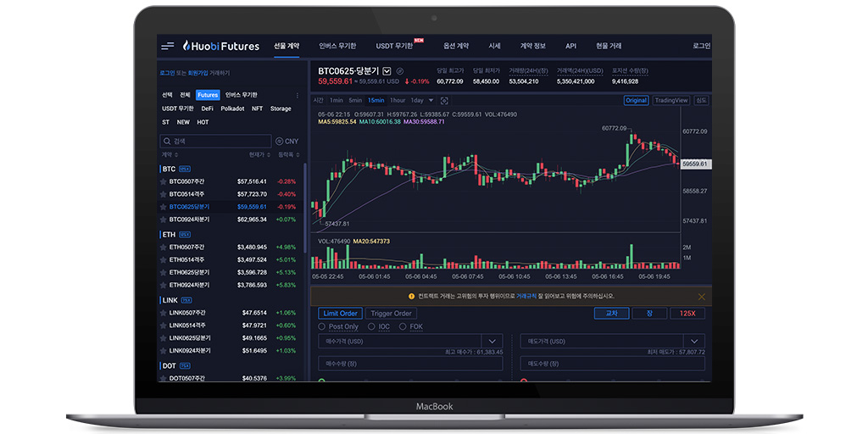
Task: Star the BTC0514격주 contract
Action: tap(164, 194)
